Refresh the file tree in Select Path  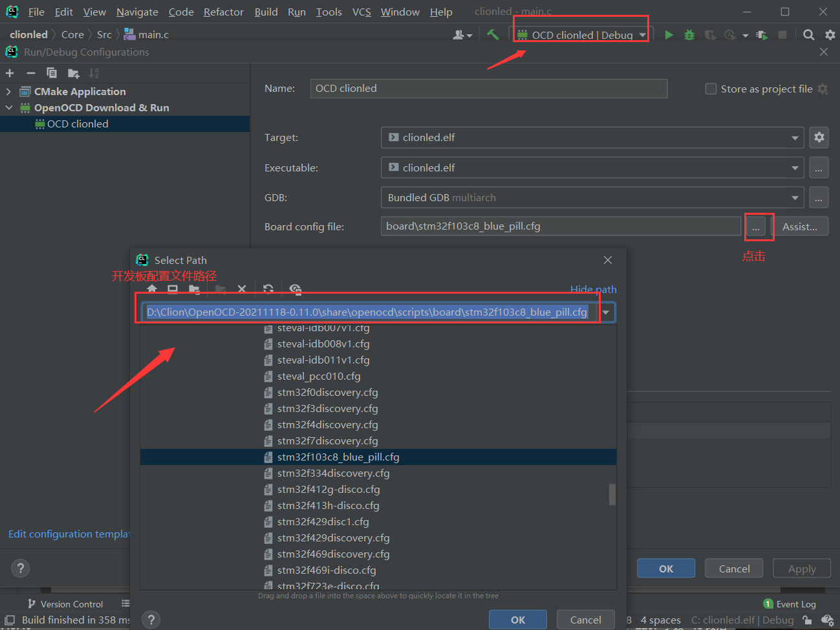268,289
